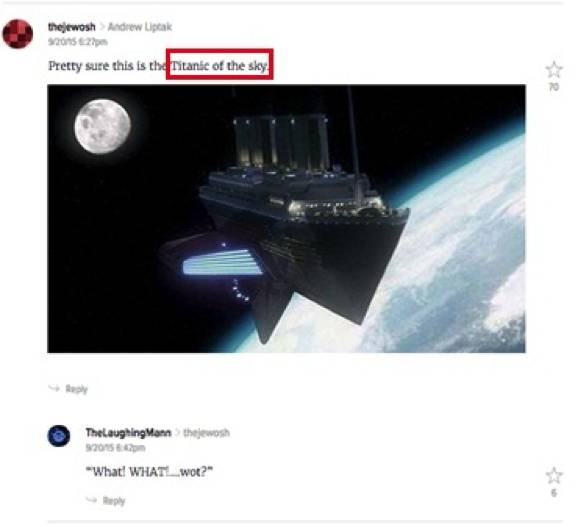This screenshot has width=588, height=527.
Task: Star TheLaughingMann's reply comment
Action: click(554, 476)
